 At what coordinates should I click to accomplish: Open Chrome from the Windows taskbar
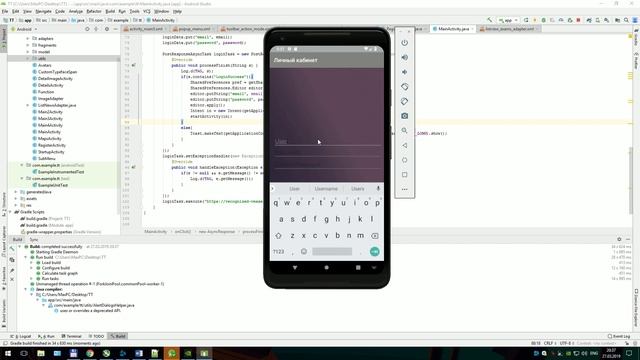coord(90,353)
